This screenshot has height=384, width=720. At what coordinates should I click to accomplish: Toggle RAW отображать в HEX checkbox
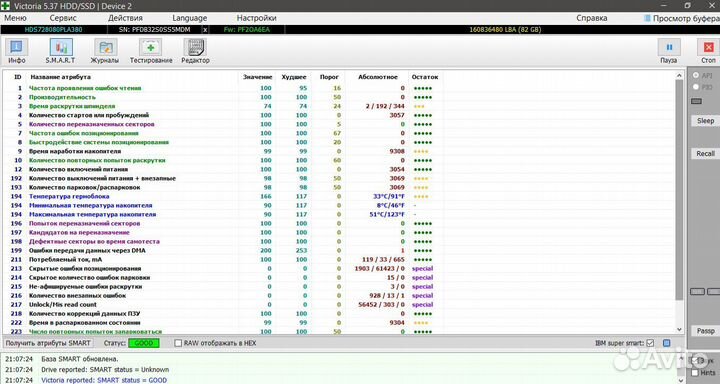click(178, 343)
